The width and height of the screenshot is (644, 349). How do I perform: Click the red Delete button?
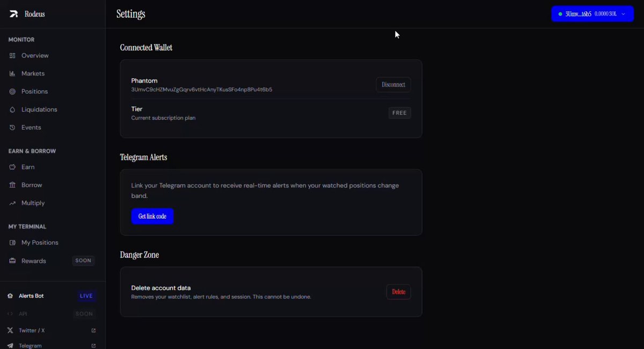click(399, 292)
